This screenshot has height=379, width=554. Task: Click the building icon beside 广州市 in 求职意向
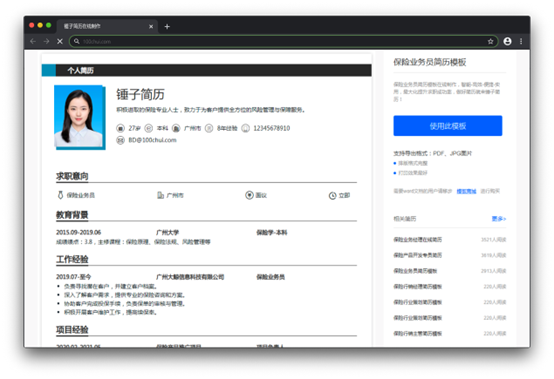(160, 195)
